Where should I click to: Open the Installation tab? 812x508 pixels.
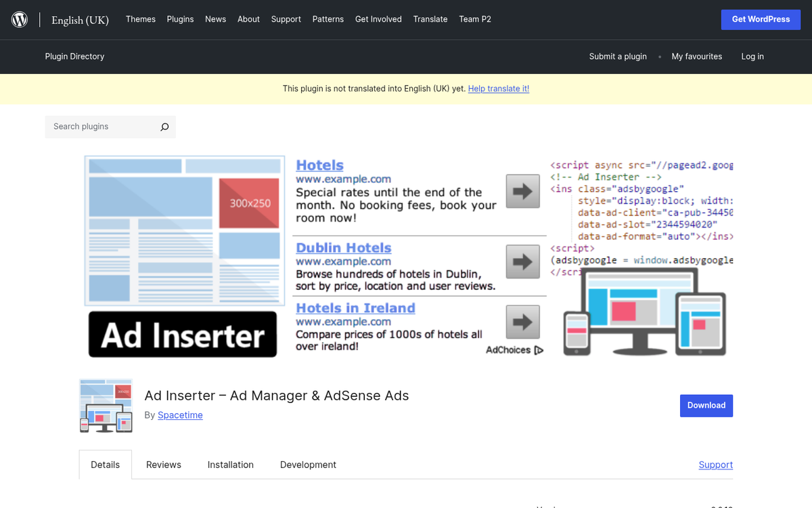tap(230, 465)
